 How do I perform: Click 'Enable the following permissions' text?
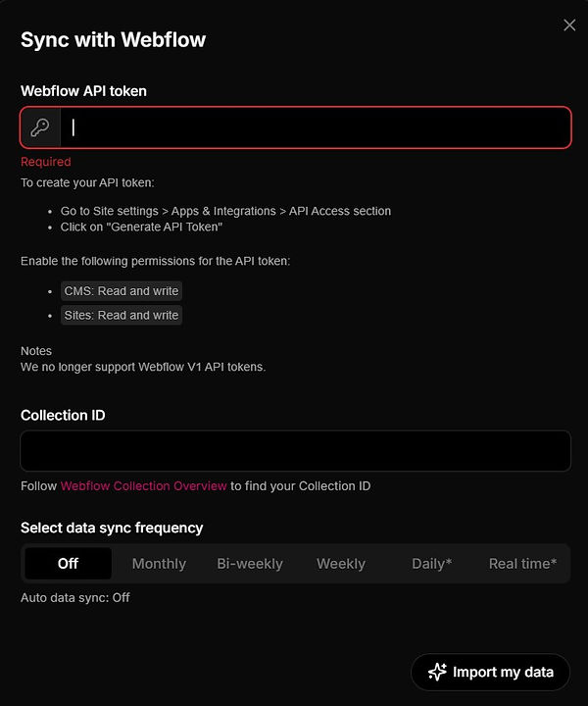(x=155, y=261)
